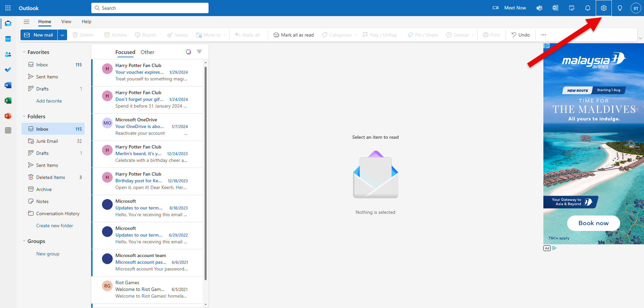The height and width of the screenshot is (308, 644).
Task: Open the Deleted Items folder
Action: (53, 177)
